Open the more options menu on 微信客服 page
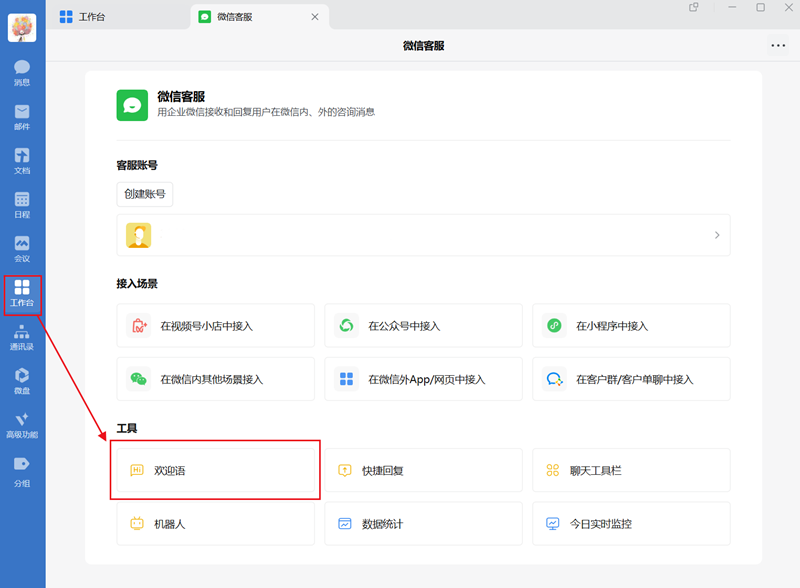The image size is (800, 588). [x=777, y=45]
